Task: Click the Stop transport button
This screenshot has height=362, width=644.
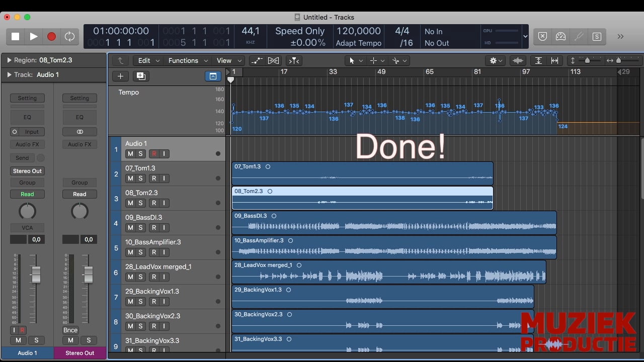Action: click(x=15, y=37)
